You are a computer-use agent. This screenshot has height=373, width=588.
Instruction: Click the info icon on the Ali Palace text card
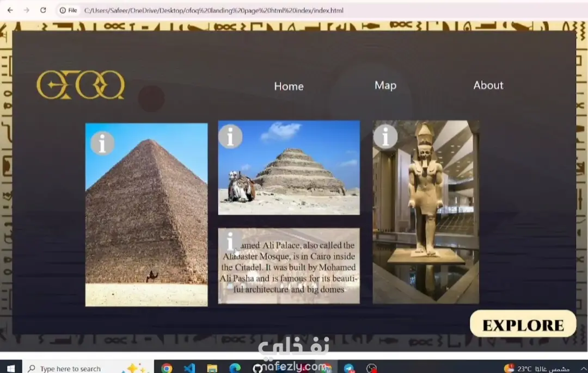coord(230,241)
